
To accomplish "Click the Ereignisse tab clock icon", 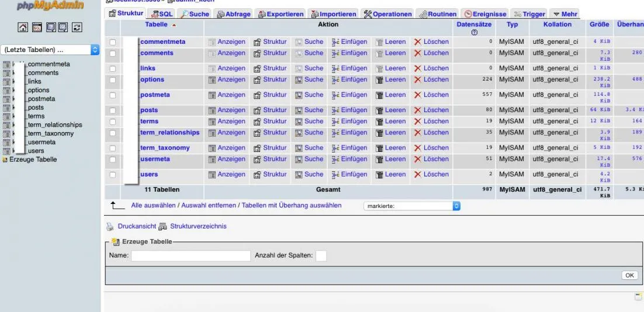I will (468, 15).
